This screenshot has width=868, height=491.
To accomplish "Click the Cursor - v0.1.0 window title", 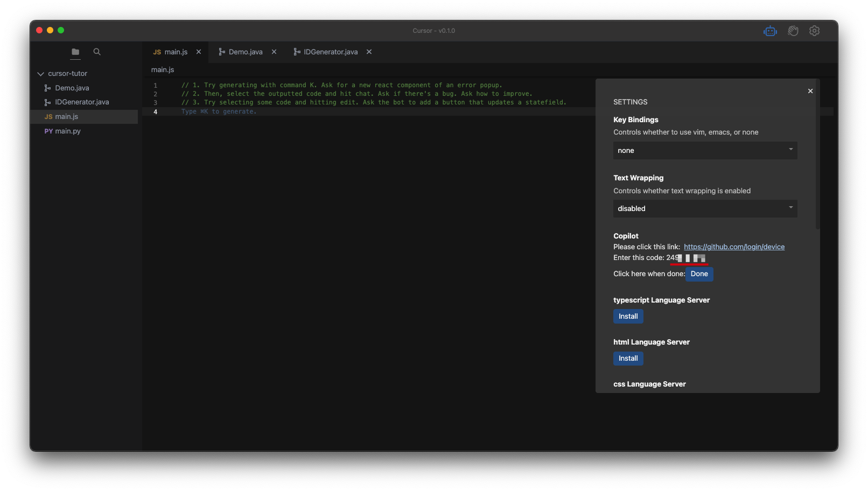I will pyautogui.click(x=433, y=31).
